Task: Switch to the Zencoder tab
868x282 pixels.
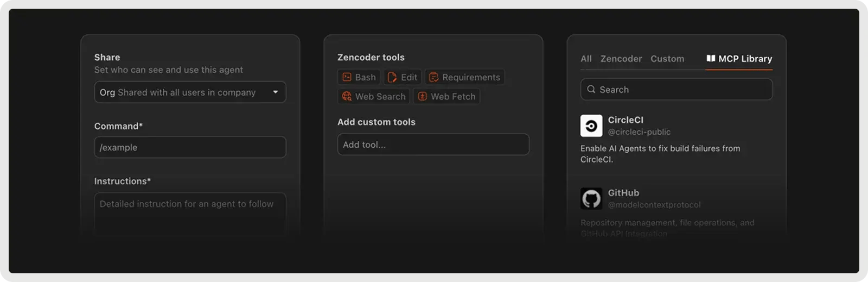Action: click(621, 59)
